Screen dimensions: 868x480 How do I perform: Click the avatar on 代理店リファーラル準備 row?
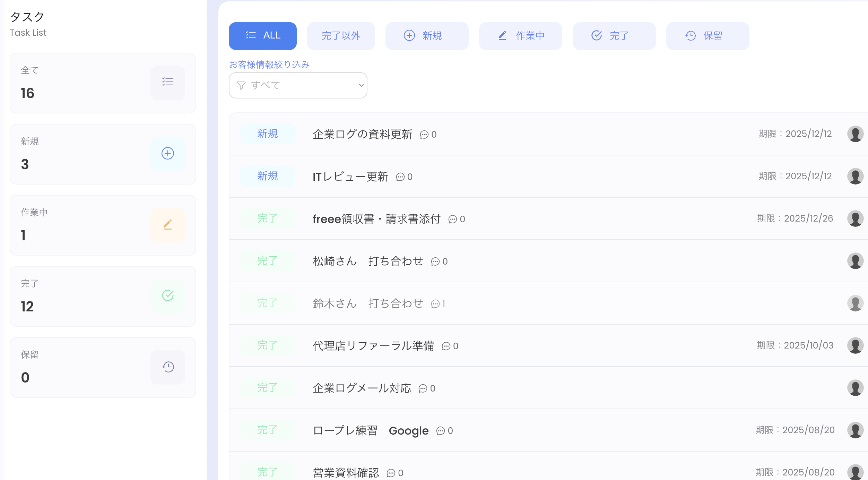coord(856,346)
